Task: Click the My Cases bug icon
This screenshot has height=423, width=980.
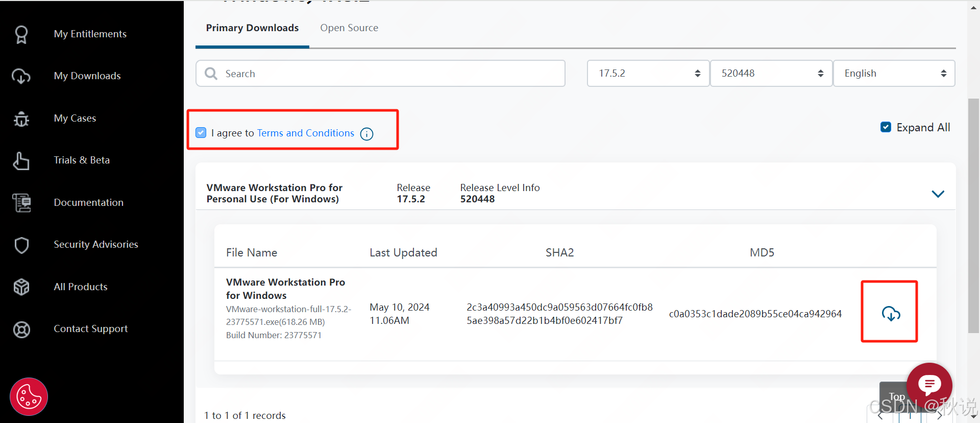Action: tap(21, 119)
